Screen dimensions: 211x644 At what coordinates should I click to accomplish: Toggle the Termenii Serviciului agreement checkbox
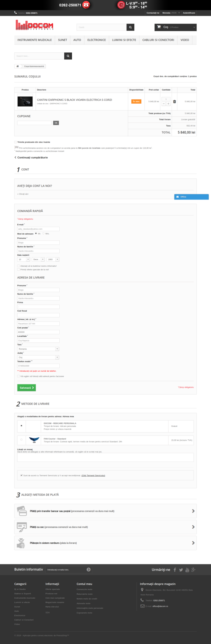[21, 475]
